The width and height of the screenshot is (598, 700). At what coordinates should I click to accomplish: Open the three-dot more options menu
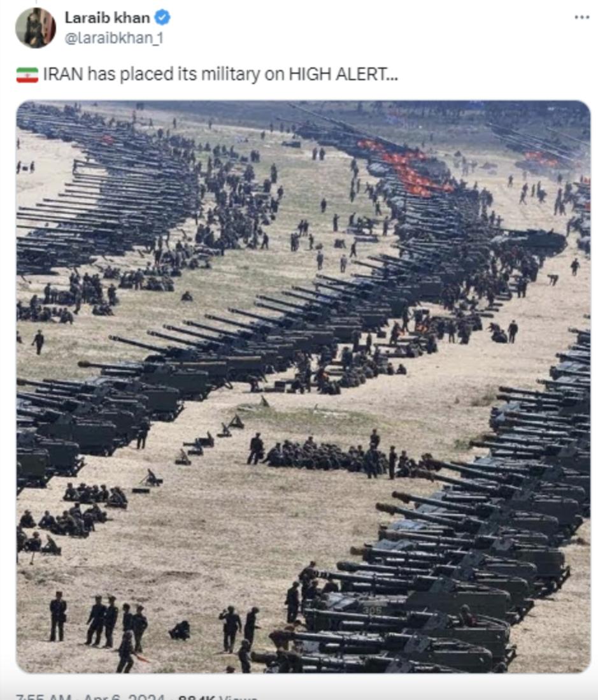582,17
